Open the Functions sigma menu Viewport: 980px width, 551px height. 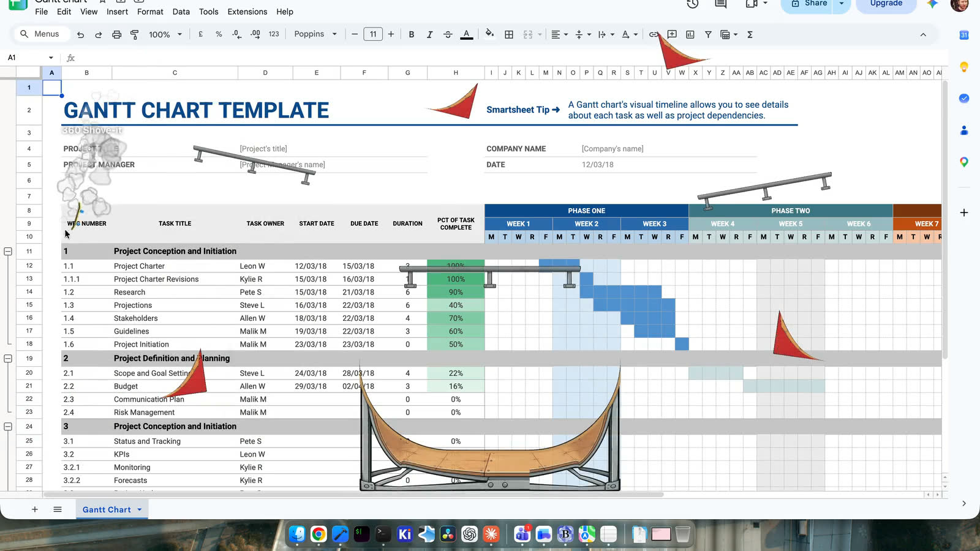[750, 34]
